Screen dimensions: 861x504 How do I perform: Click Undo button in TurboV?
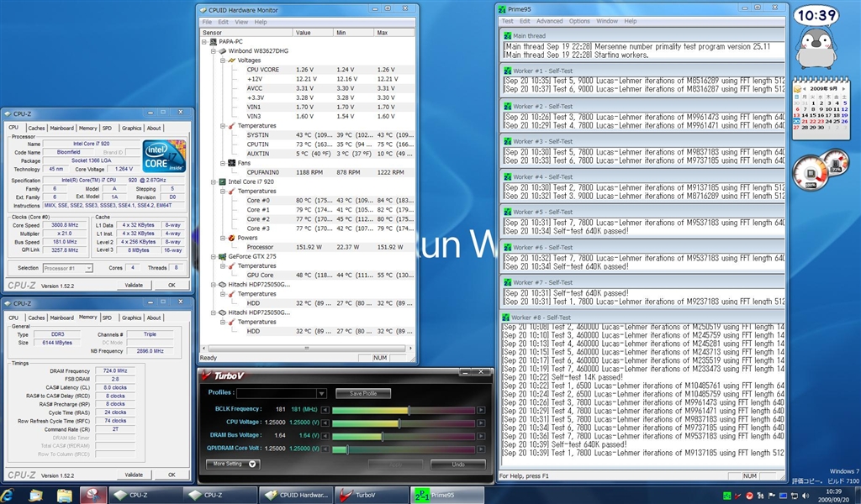pos(458,465)
